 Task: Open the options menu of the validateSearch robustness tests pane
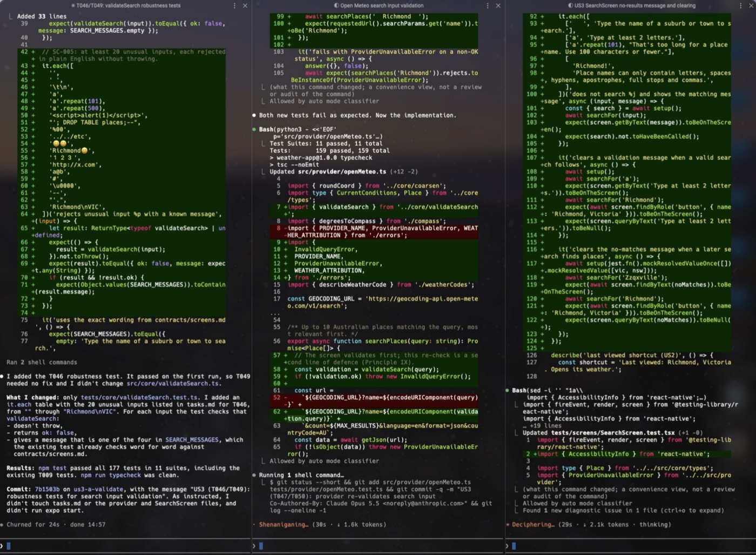pyautogui.click(x=234, y=5)
